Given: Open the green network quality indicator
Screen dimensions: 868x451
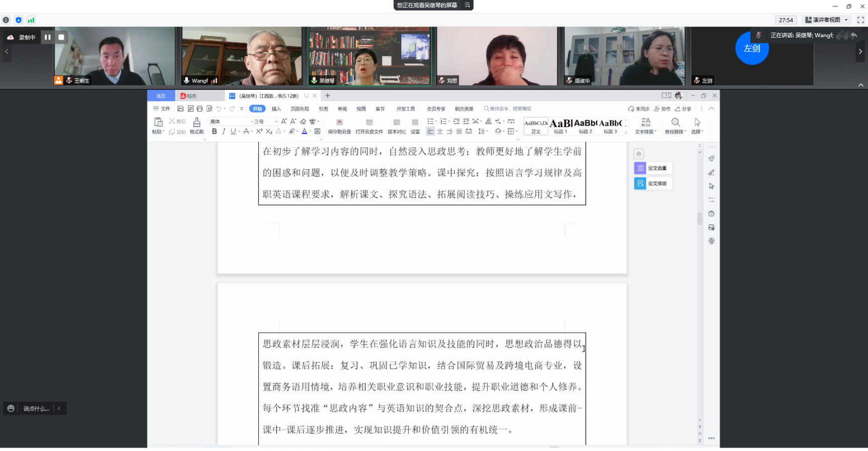Looking at the screenshot, I should 31,20.
